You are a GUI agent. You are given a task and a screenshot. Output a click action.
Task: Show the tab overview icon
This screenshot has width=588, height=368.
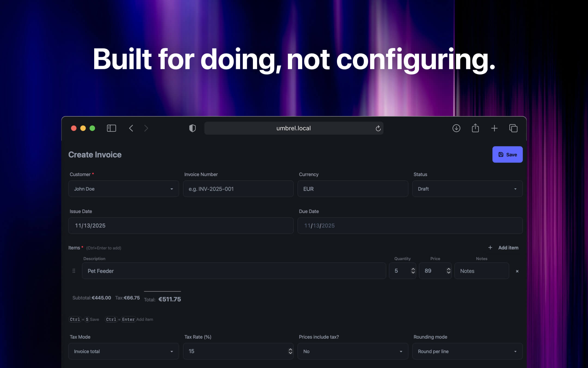[513, 128]
